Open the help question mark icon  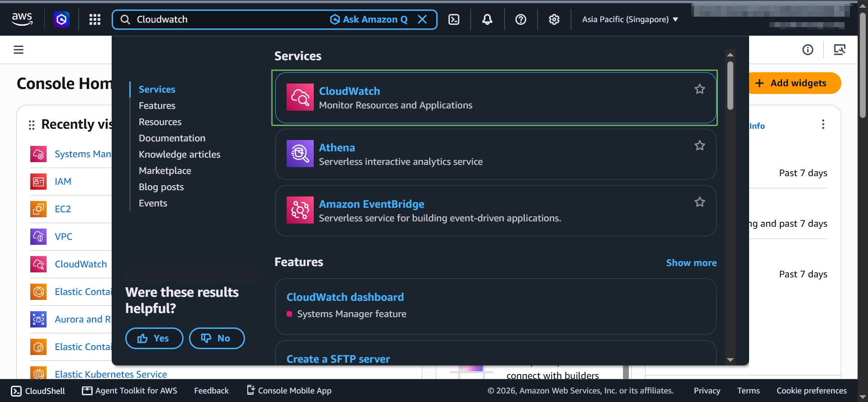coord(521,19)
